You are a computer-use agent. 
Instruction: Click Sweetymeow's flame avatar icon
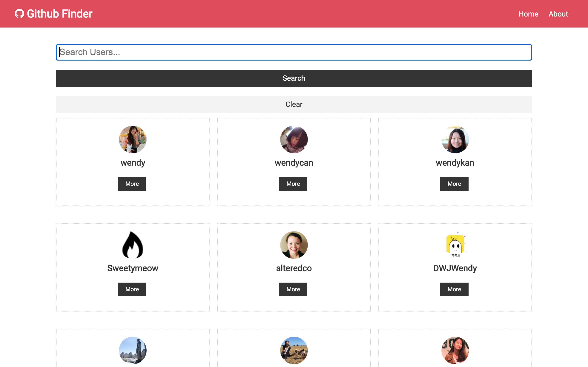tap(133, 245)
